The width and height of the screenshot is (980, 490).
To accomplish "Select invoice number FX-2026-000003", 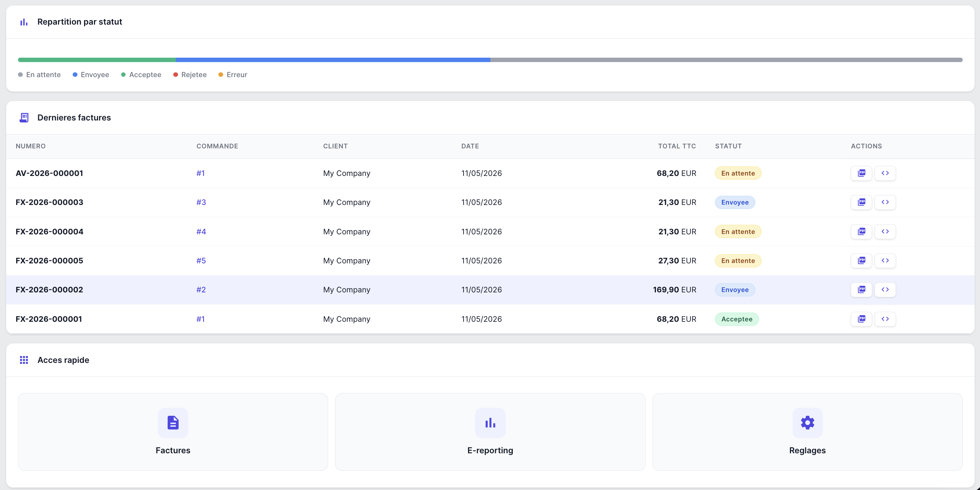I will [x=49, y=202].
